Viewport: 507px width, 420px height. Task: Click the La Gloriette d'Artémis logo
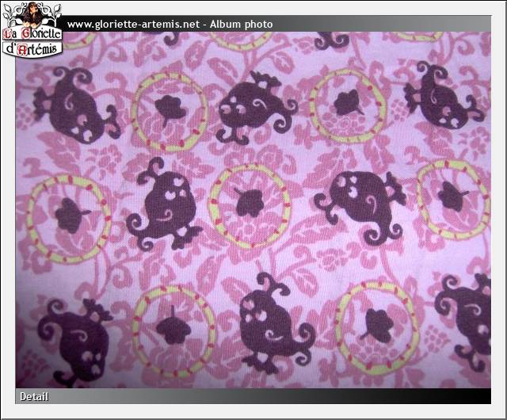tap(32, 29)
